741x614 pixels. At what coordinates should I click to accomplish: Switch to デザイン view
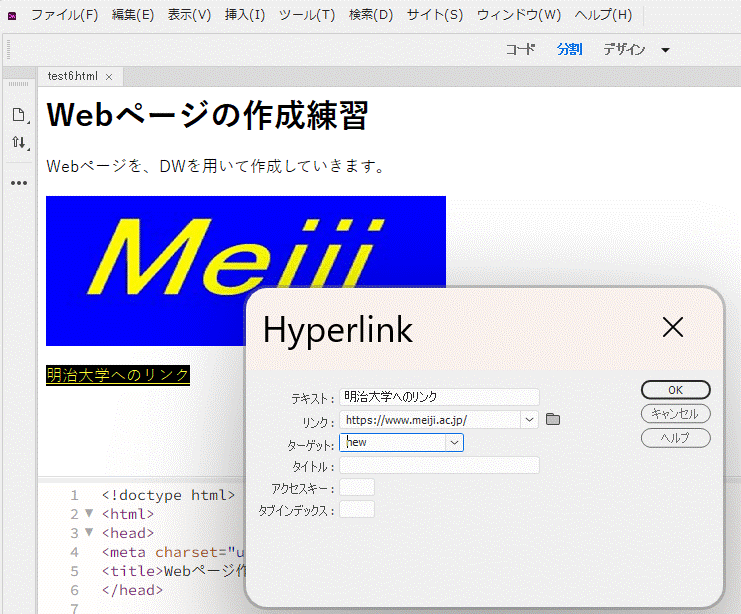tap(624, 50)
